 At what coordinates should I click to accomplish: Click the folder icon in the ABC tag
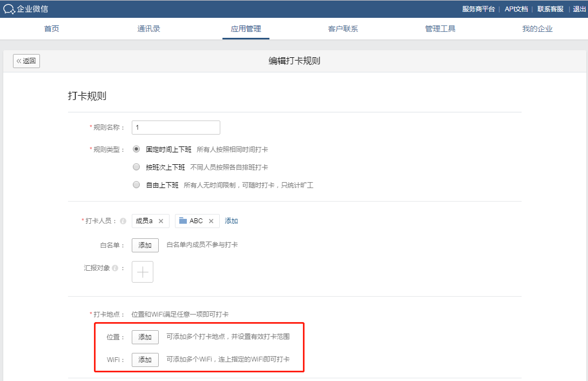point(182,221)
